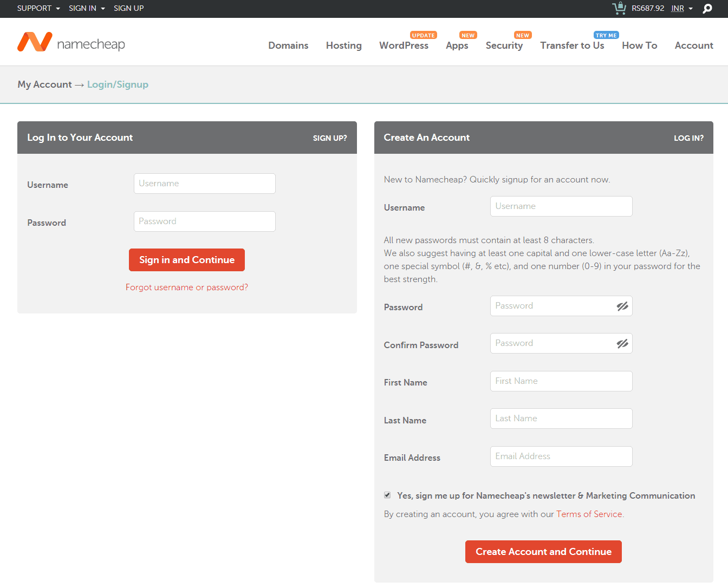Click Forgot username or password link
Screen dimensions: 728x588
[x=187, y=287]
